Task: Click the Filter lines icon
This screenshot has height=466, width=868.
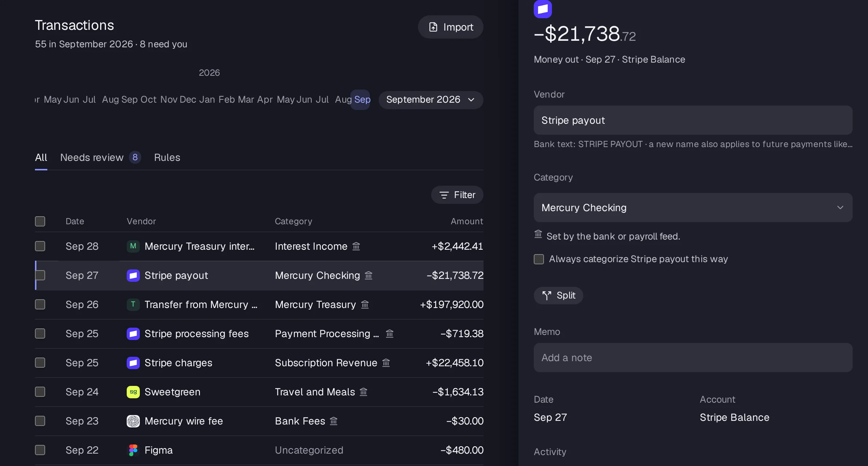Action: [444, 195]
